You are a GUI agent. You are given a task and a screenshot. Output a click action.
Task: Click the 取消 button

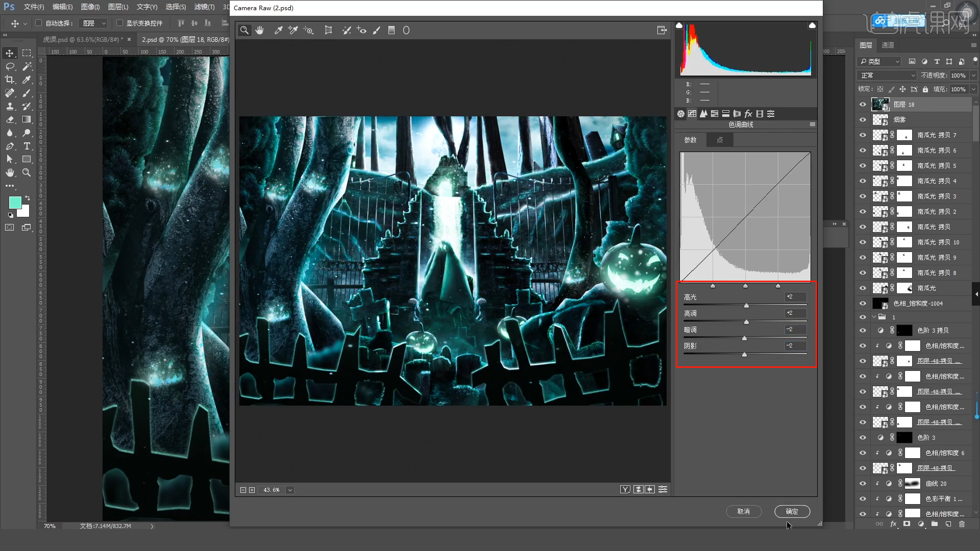pyautogui.click(x=743, y=511)
